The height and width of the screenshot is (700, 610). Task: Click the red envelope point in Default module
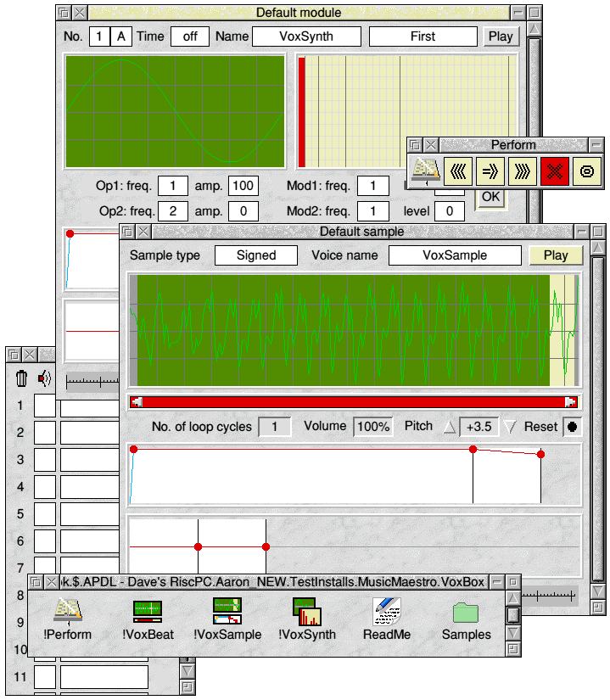coord(70,234)
